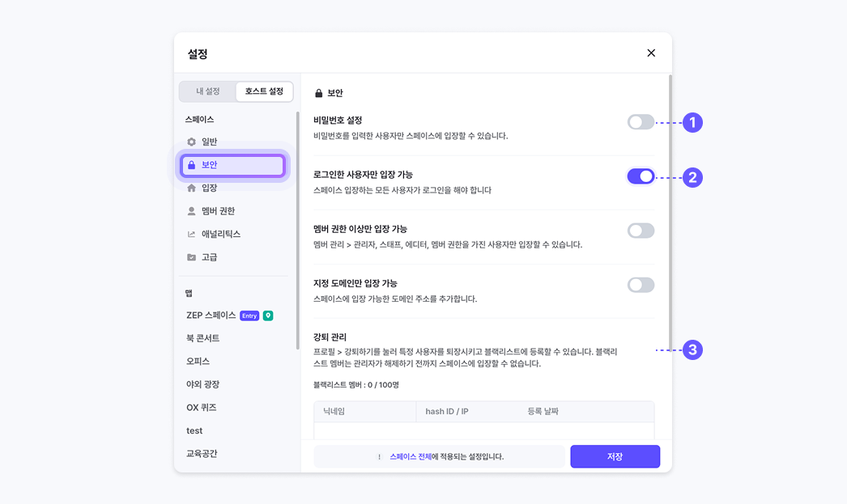847x504 pixels.
Task: Switch to the 내 설정 tab
Action: point(208,91)
